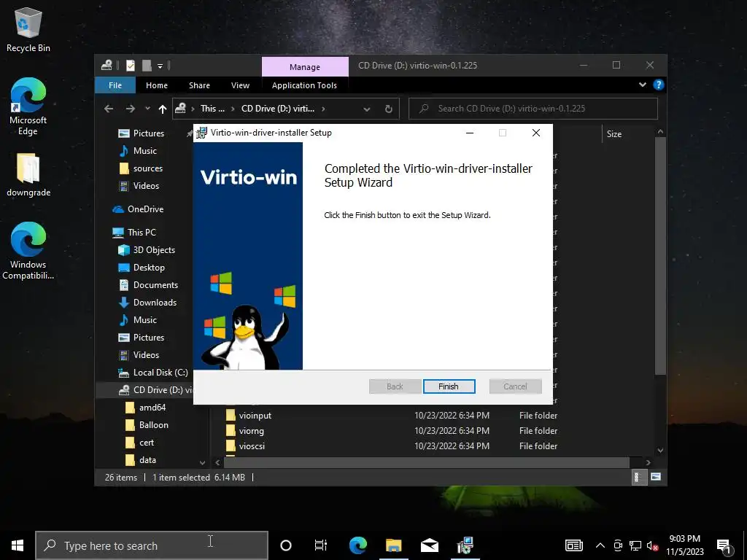The width and height of the screenshot is (747, 560).
Task: Click the taskbar search box
Action: click(x=152, y=545)
